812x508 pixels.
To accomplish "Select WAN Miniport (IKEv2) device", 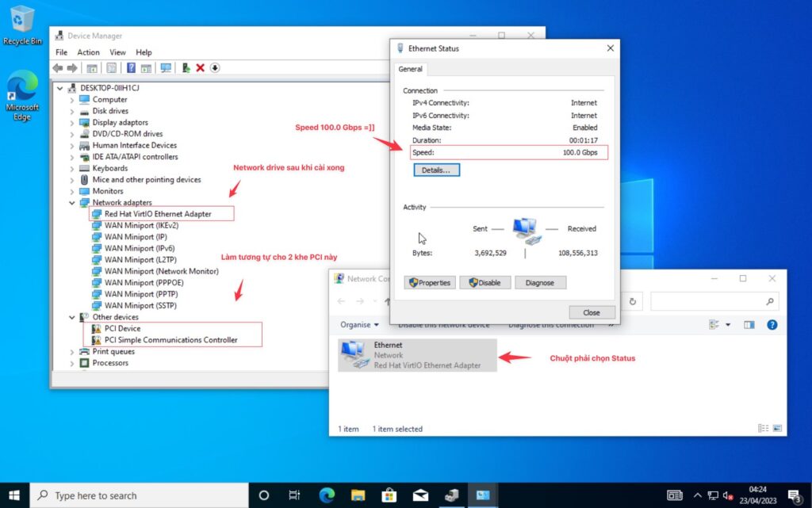I will coord(141,226).
